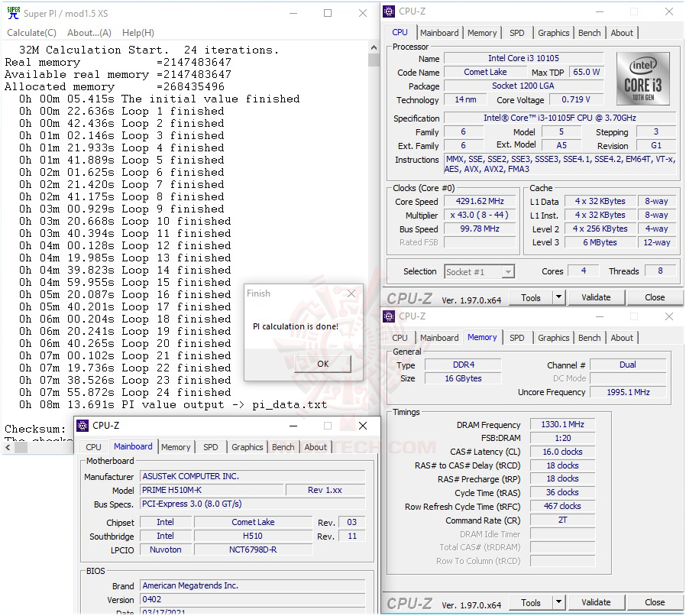Open the About menu in Super PI

(89, 33)
